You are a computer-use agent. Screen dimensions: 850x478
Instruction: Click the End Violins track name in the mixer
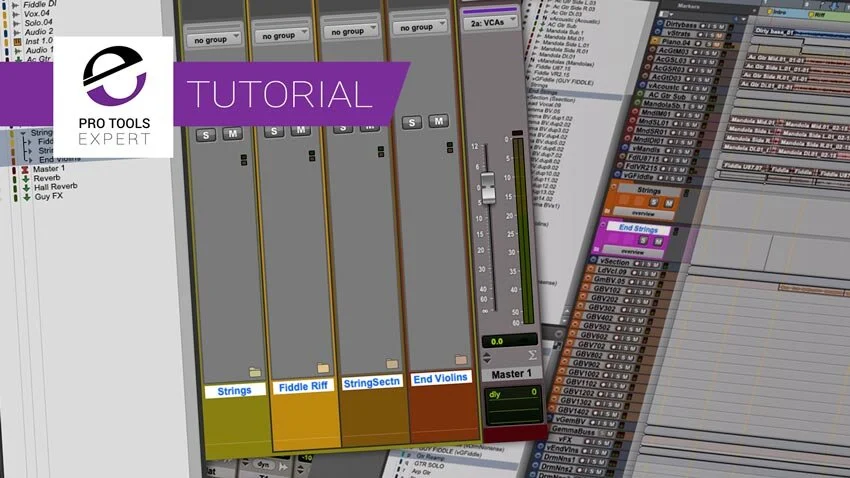coord(440,378)
